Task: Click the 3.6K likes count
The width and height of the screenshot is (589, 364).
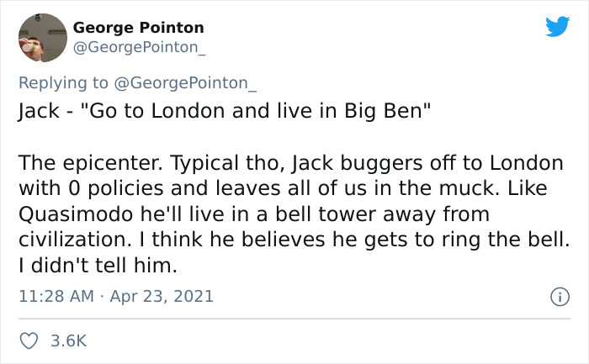Action: [69, 340]
